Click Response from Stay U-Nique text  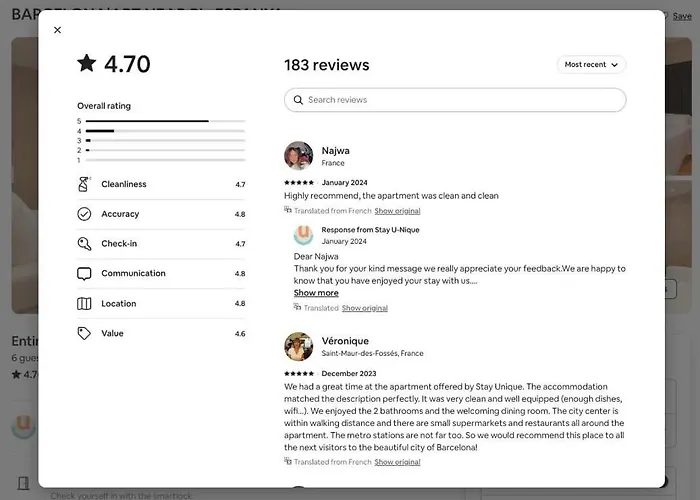click(371, 230)
